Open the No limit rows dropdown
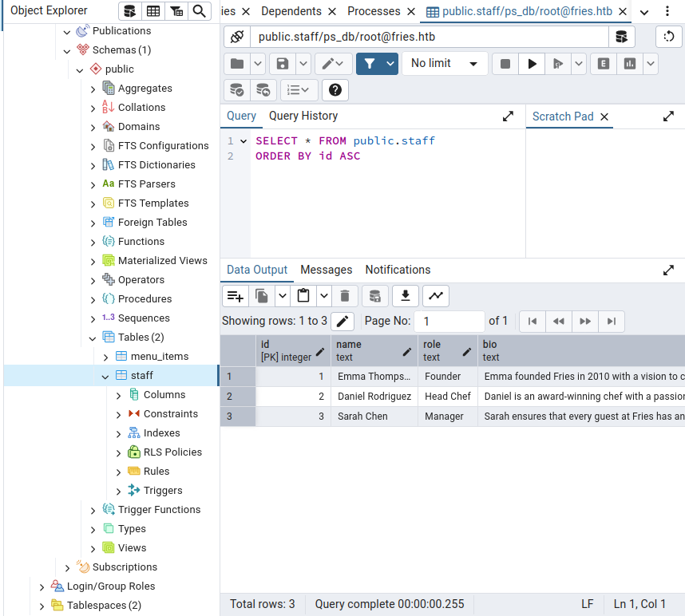Screen dimensions: 685x616 (444, 64)
